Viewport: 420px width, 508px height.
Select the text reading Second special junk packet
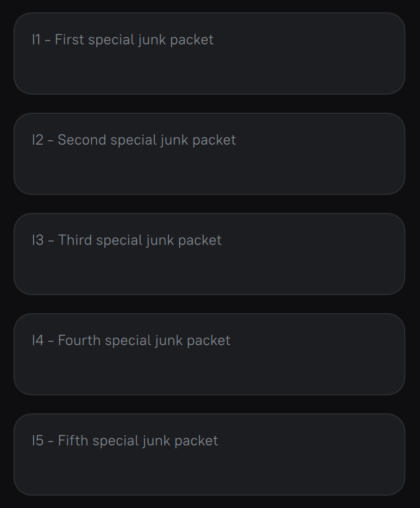[x=133, y=140]
